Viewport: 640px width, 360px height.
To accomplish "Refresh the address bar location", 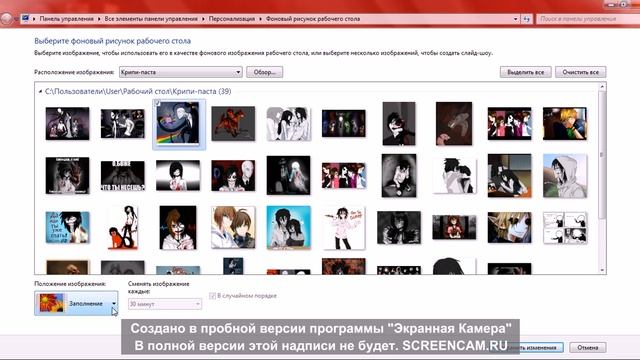I will click(527, 19).
